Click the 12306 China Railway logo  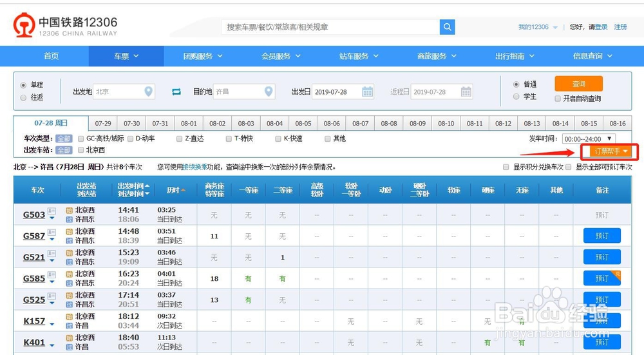click(x=65, y=25)
